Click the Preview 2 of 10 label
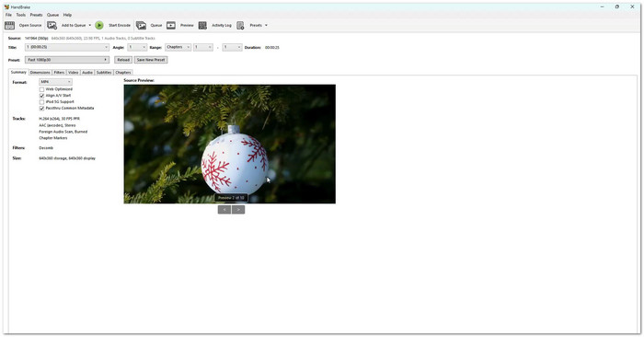Image resolution: width=644 pixels, height=337 pixels. click(231, 198)
